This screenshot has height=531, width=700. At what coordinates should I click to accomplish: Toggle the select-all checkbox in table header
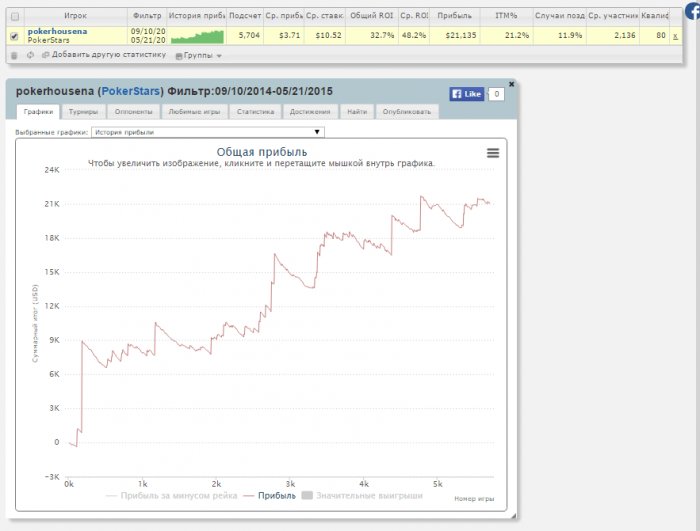pyautogui.click(x=13, y=16)
